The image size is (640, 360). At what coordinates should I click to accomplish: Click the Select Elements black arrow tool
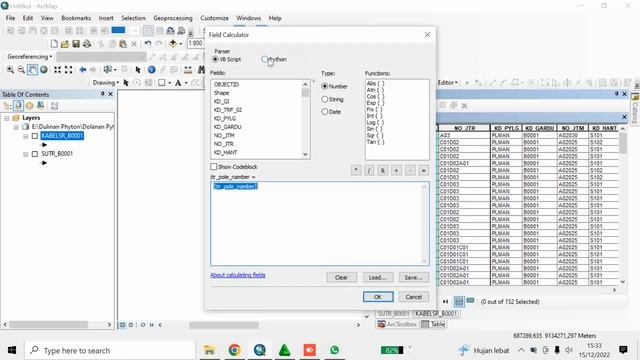coord(138,70)
